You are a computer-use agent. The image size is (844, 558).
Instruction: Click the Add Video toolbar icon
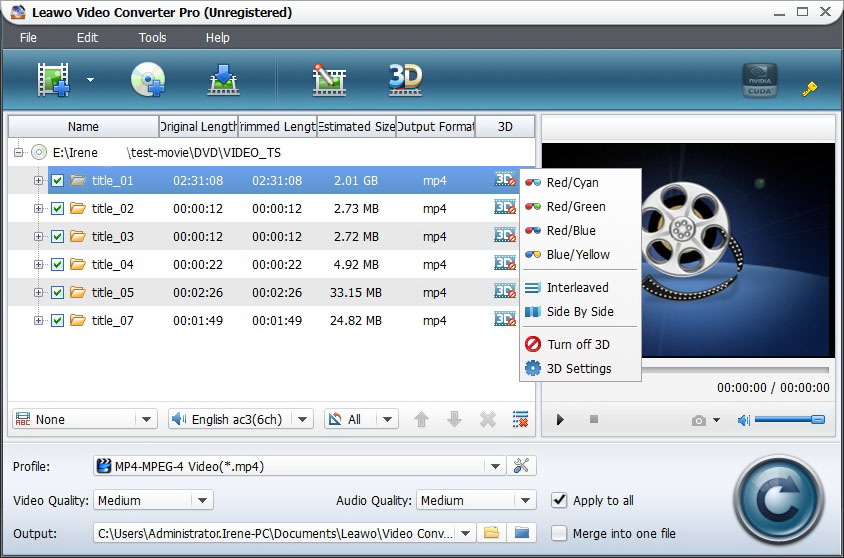click(53, 80)
